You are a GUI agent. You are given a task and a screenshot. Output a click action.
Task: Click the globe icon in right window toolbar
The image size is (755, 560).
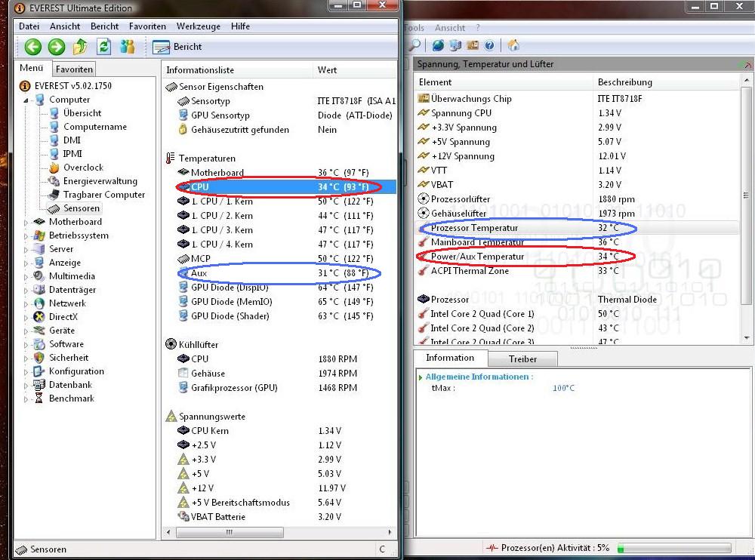(x=438, y=45)
